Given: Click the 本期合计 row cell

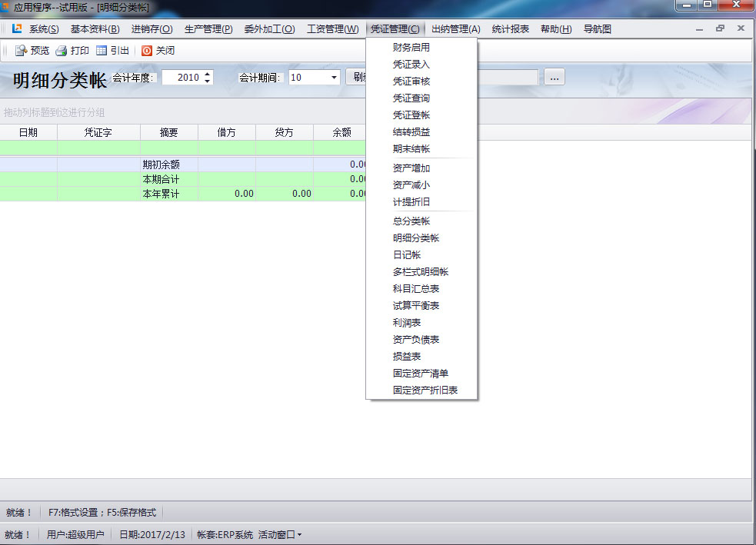Looking at the screenshot, I should [x=168, y=179].
